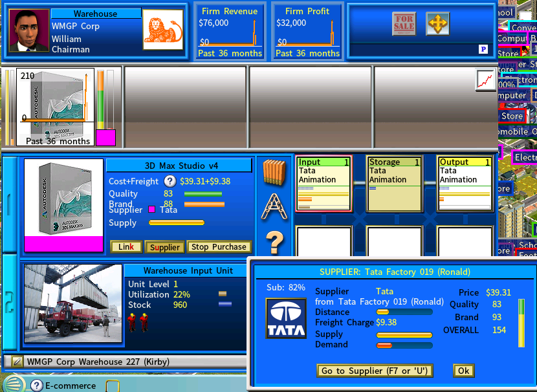The image size is (537, 392).
Task: Click the orange Brand bar
Action: (204, 204)
